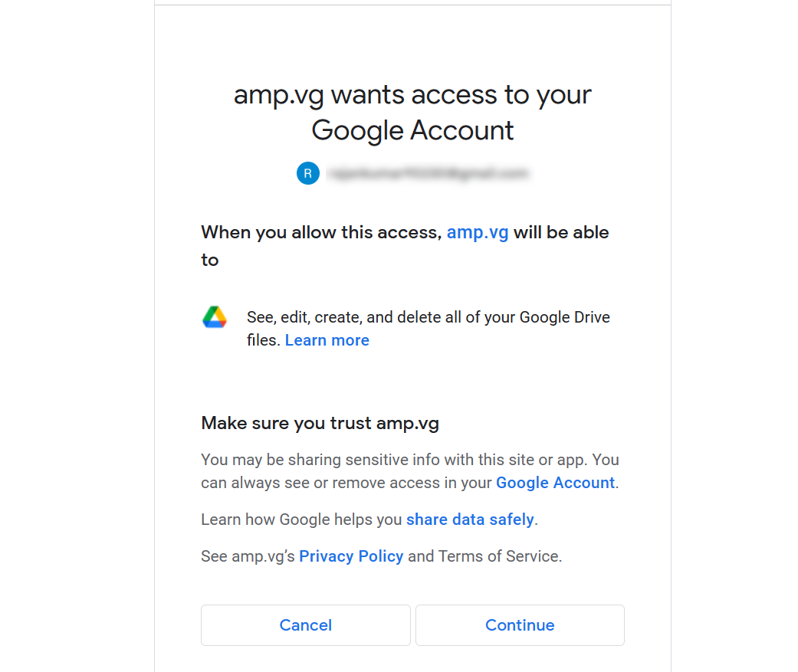798x672 pixels.
Task: Click 'Make sure you trust amp.vg' heading
Action: 320,423
